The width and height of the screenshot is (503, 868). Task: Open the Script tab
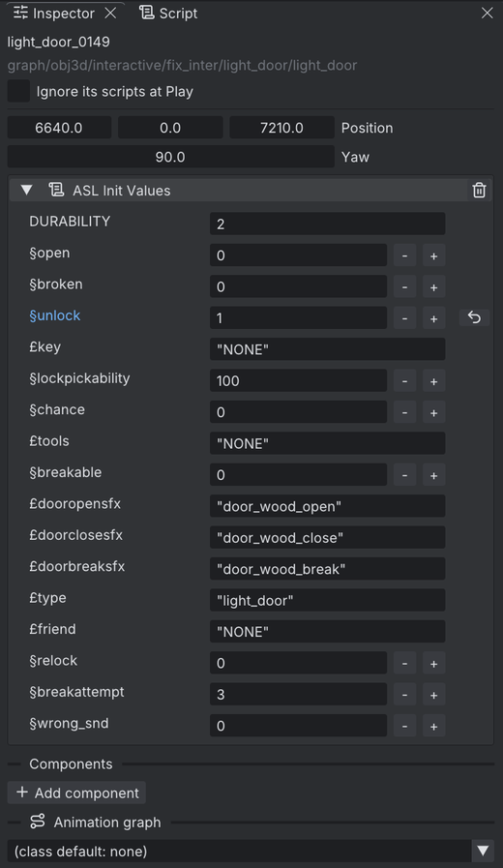click(x=168, y=14)
